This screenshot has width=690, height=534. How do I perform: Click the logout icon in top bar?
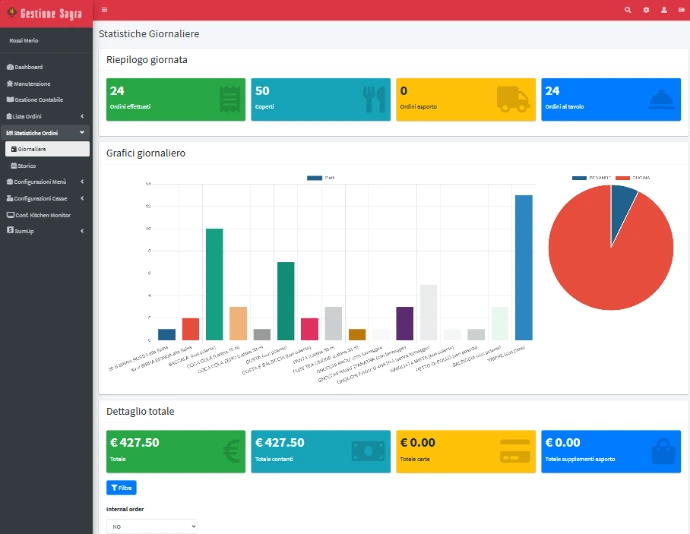tap(681, 9)
